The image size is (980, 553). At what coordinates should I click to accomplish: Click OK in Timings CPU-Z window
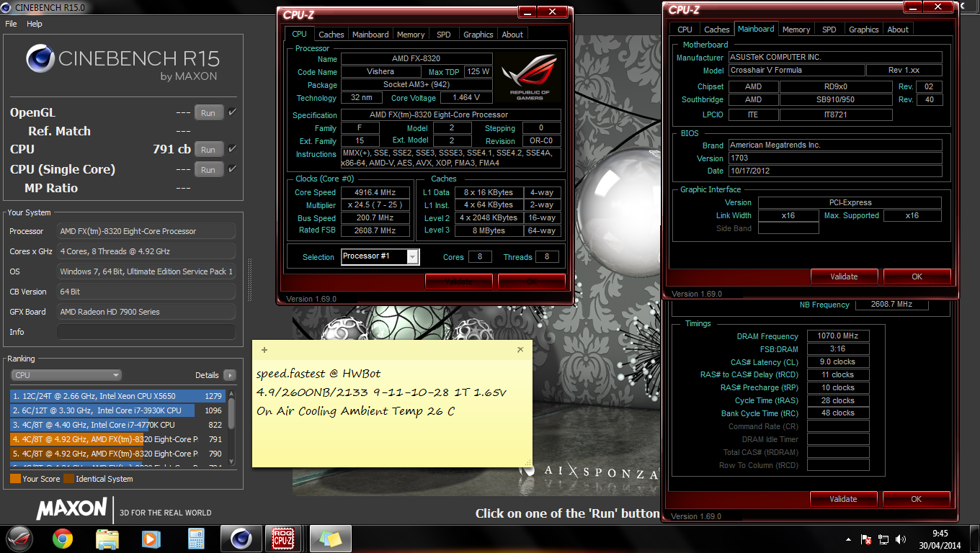point(916,499)
